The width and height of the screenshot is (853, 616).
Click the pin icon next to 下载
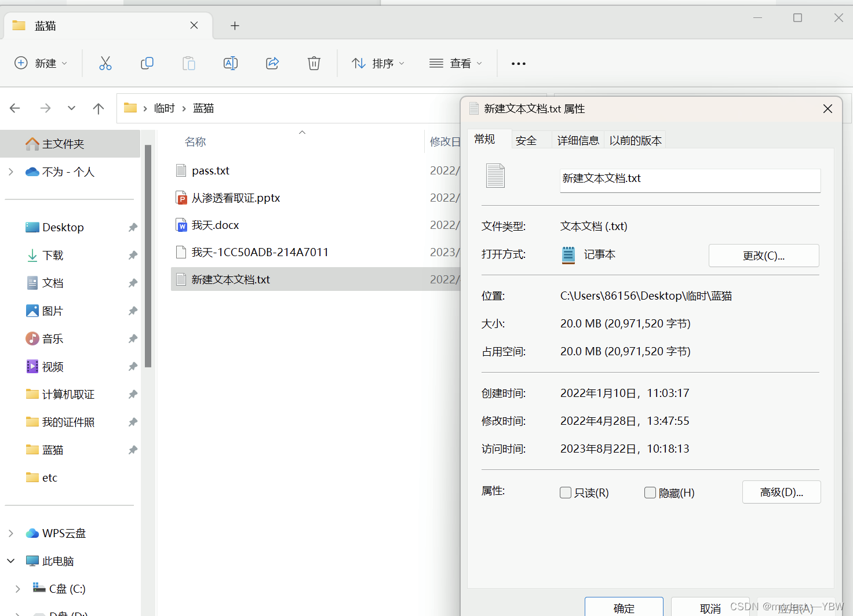coord(133,255)
